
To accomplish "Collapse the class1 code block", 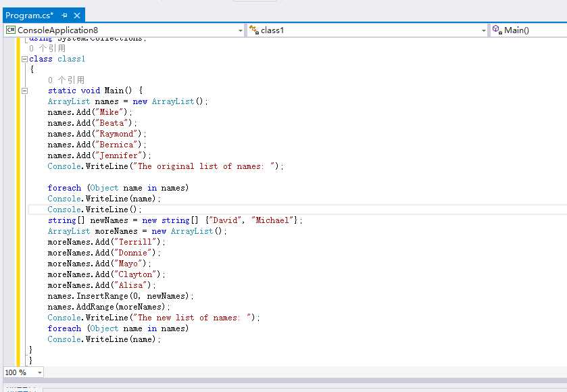I will [24, 59].
